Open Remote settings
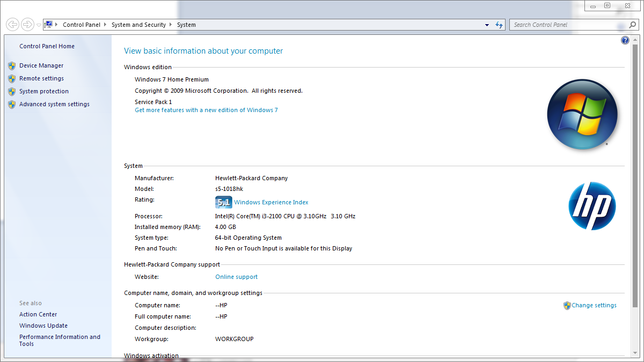The height and width of the screenshot is (362, 644). coord(41,78)
